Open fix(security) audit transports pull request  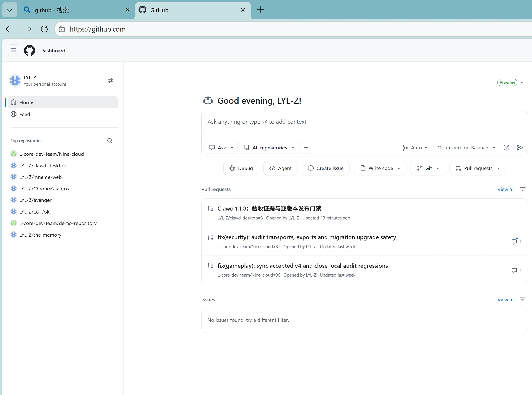pyautogui.click(x=307, y=237)
